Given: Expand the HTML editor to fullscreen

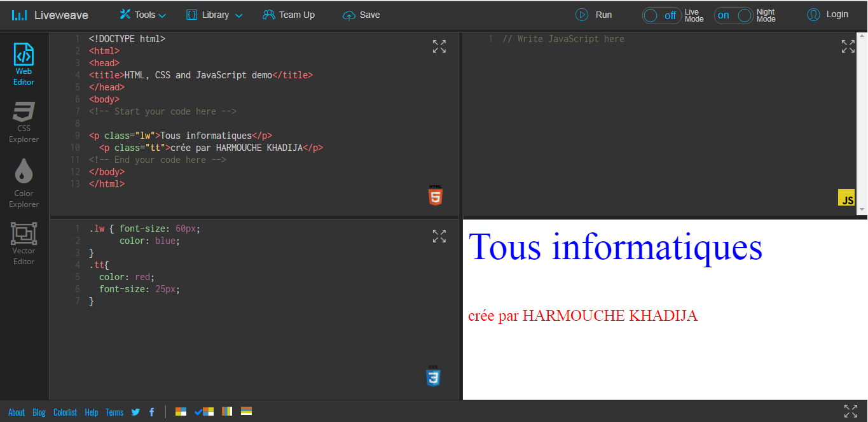Looking at the screenshot, I should pyautogui.click(x=439, y=46).
